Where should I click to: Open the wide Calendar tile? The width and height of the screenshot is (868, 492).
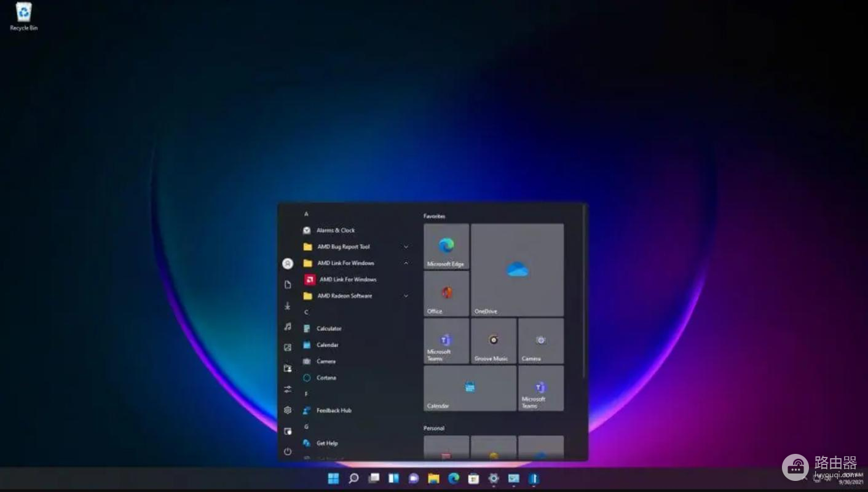click(470, 388)
